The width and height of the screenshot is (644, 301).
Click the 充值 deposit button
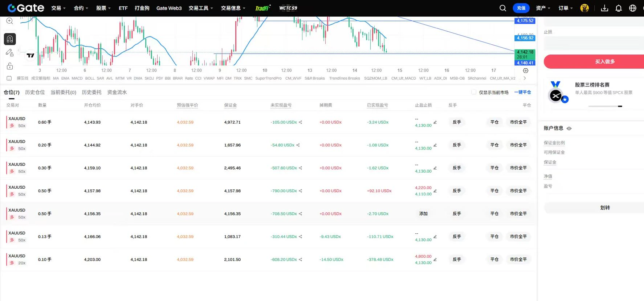(521, 8)
